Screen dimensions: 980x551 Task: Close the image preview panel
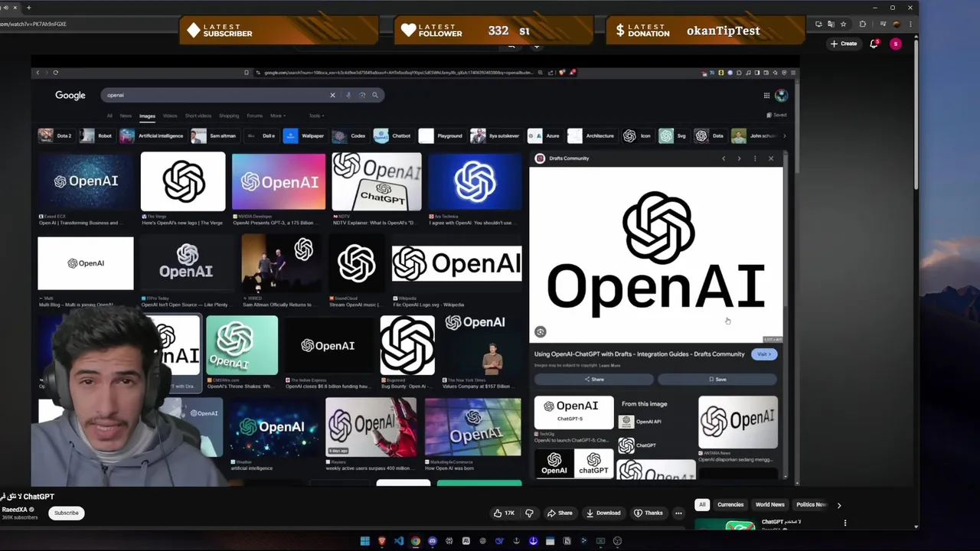(x=771, y=158)
